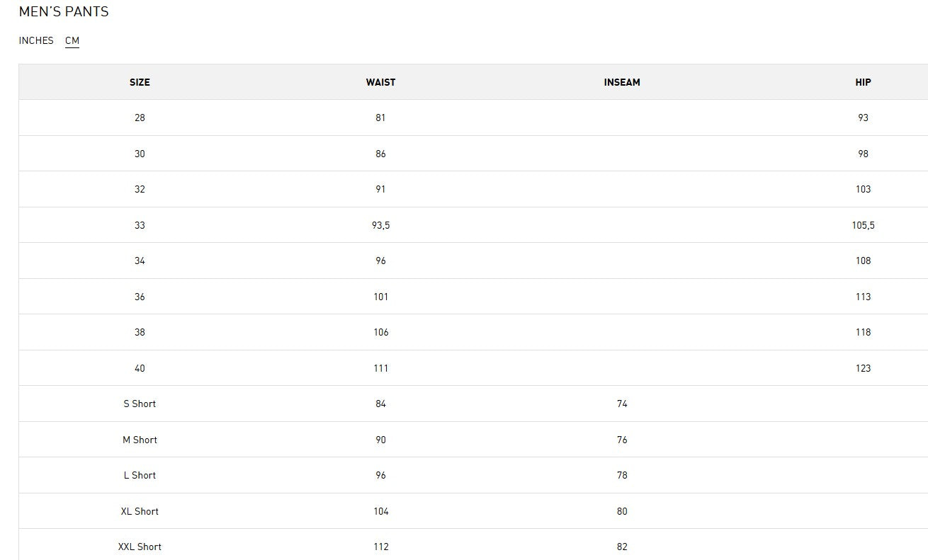The image size is (928, 560).
Task: Click the S Short size label
Action: (140, 404)
